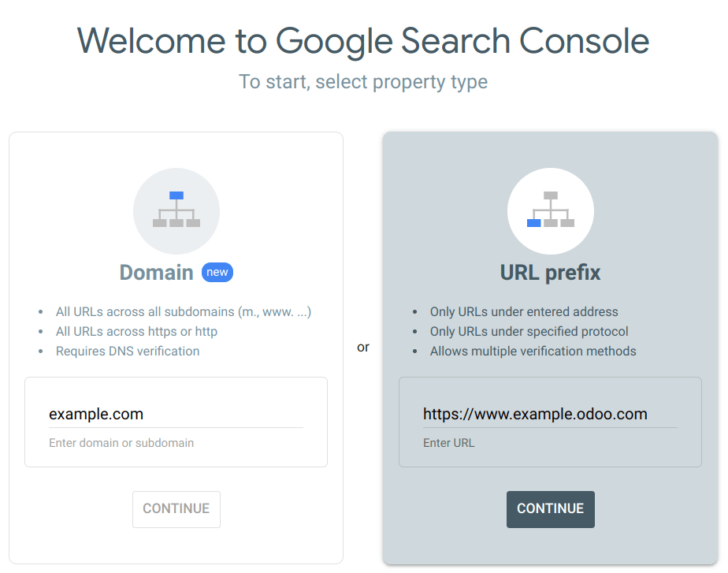Expand 'Allows multiple verification methods' bullet
Screen dimensions: 728x573
[533, 351]
